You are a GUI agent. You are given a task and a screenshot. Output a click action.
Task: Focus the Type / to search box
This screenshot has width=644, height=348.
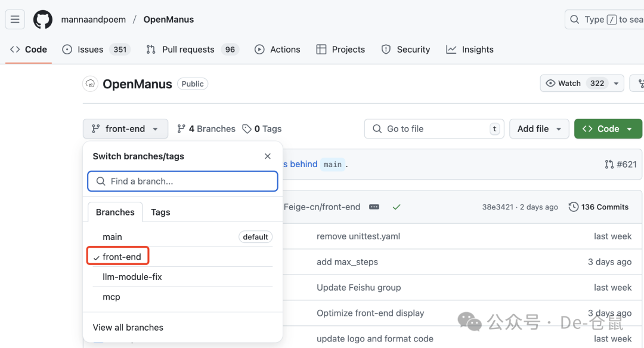point(604,19)
